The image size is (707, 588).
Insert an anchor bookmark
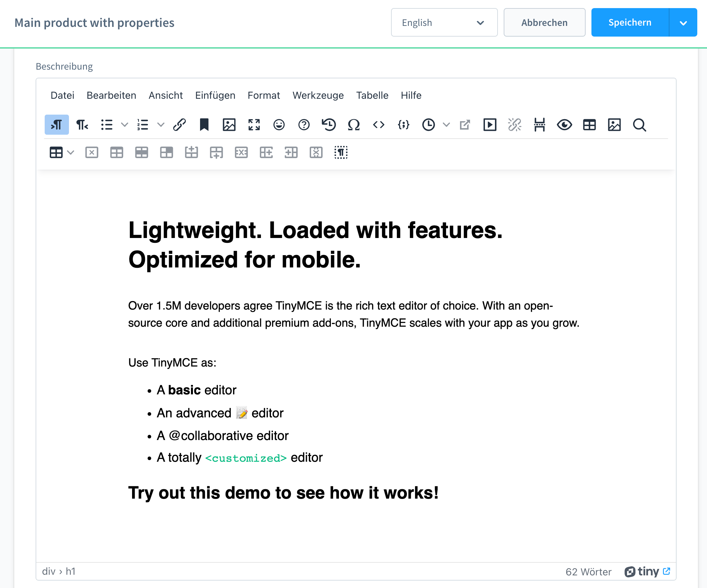204,125
